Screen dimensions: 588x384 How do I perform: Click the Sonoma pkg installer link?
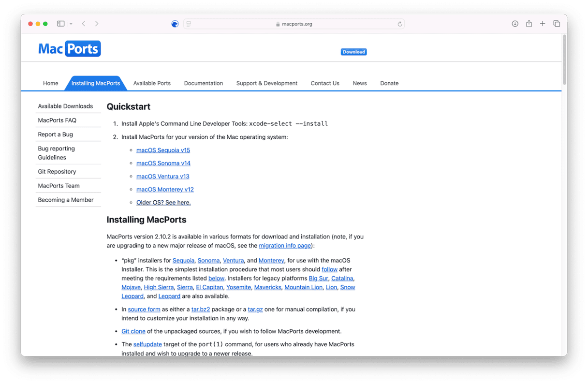coord(209,260)
